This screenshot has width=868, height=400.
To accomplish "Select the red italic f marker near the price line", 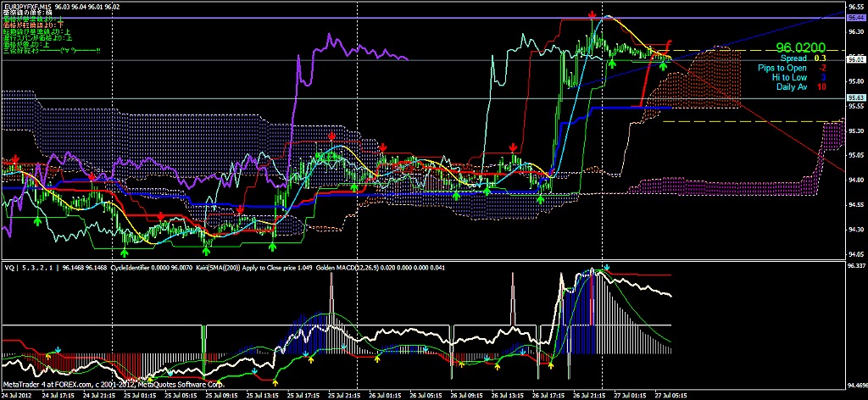I will pyautogui.click(x=669, y=44).
